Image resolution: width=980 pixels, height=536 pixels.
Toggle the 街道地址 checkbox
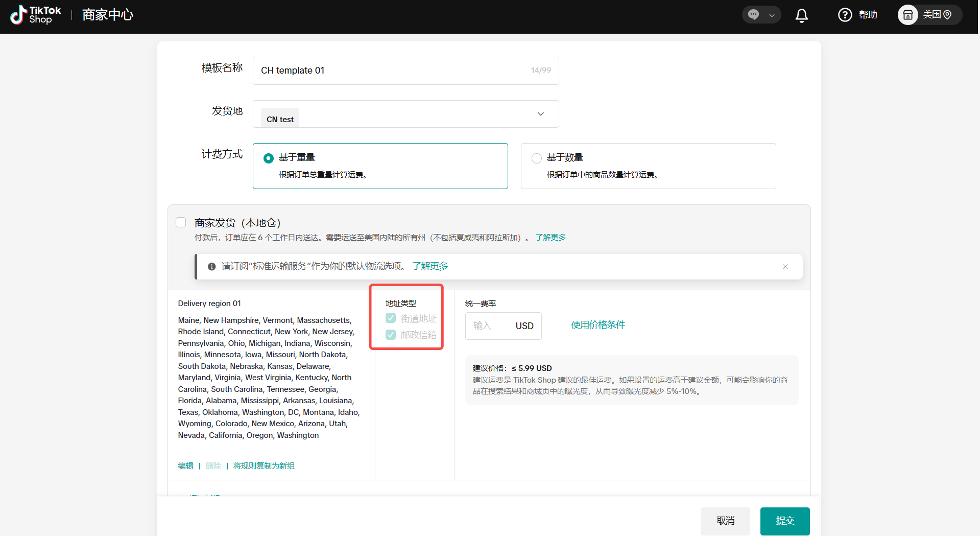click(x=391, y=318)
